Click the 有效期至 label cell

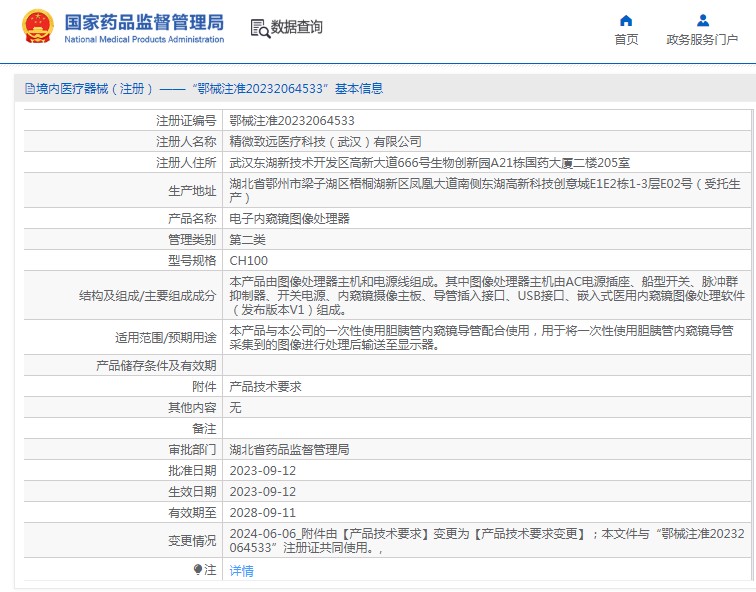click(x=192, y=513)
